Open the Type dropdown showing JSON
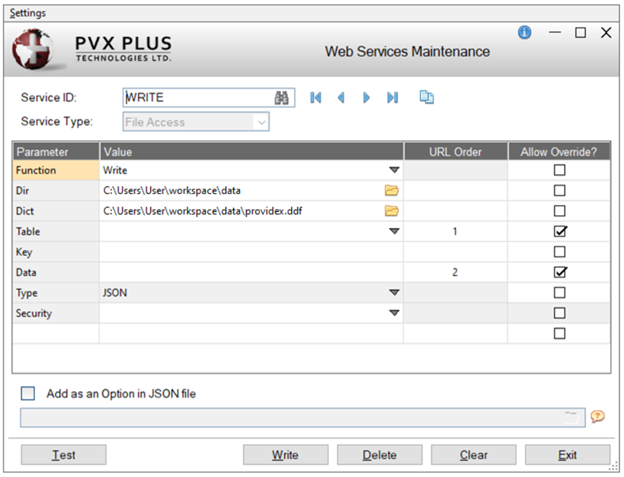The image size is (624, 477). pyautogui.click(x=394, y=293)
